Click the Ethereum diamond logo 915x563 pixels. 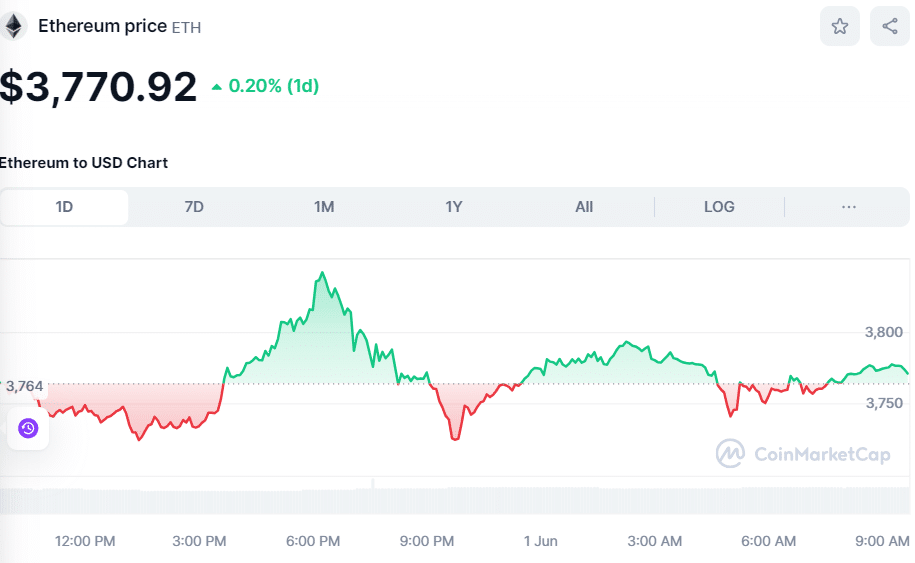(x=13, y=26)
